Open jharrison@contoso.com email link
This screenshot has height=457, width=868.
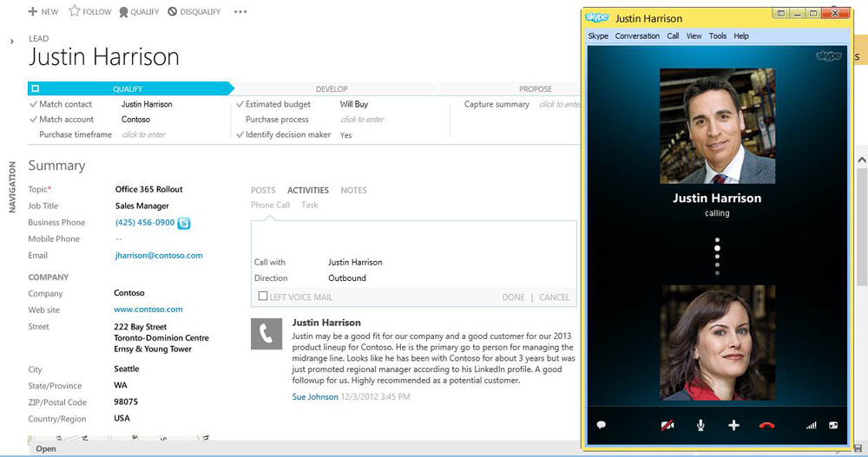159,256
